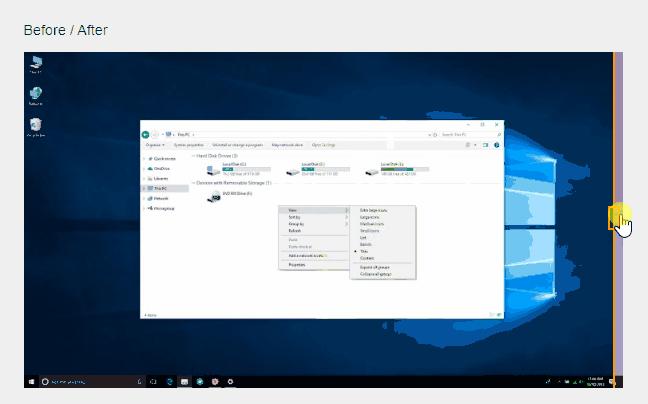Focus the Search This PC field
This screenshot has width=648, height=404.
tap(468, 135)
